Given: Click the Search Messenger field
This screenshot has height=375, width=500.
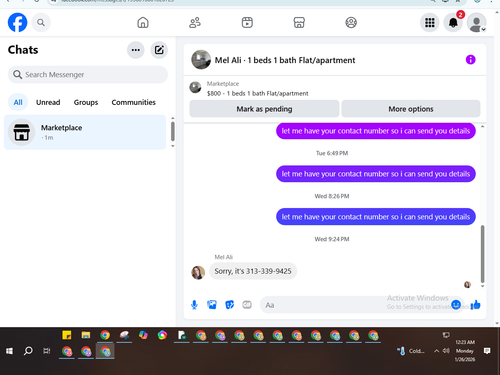Looking at the screenshot, I should click(x=88, y=74).
